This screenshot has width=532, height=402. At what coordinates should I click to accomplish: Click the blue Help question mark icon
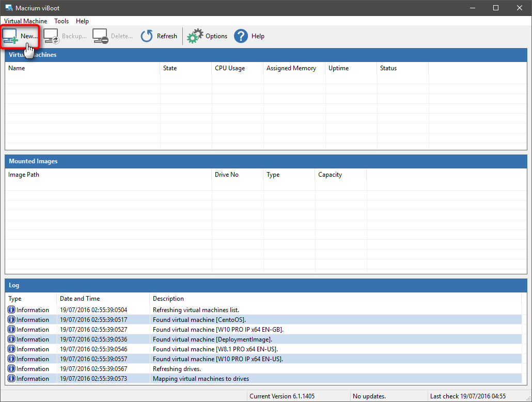(x=241, y=36)
